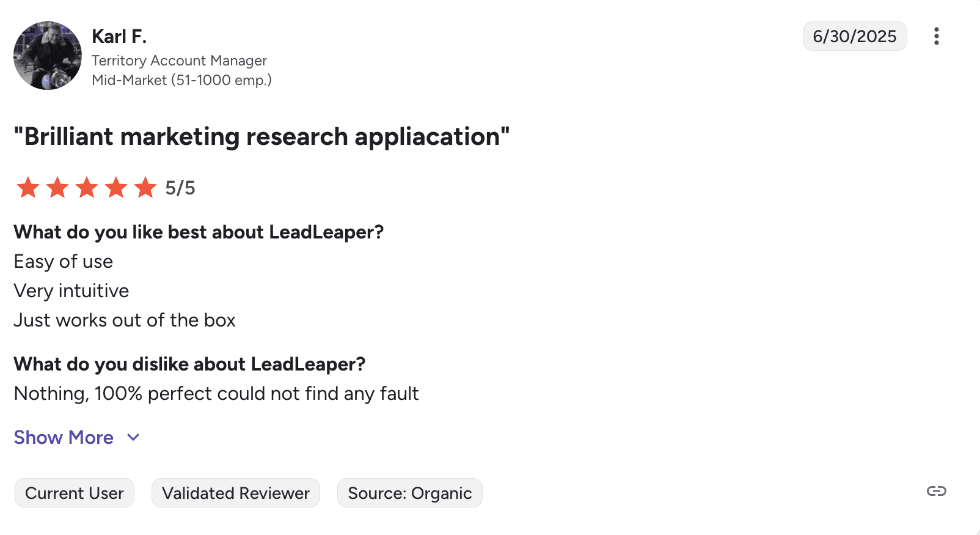Select the Current User tag
Viewport: 980px width, 535px height.
pyautogui.click(x=75, y=493)
